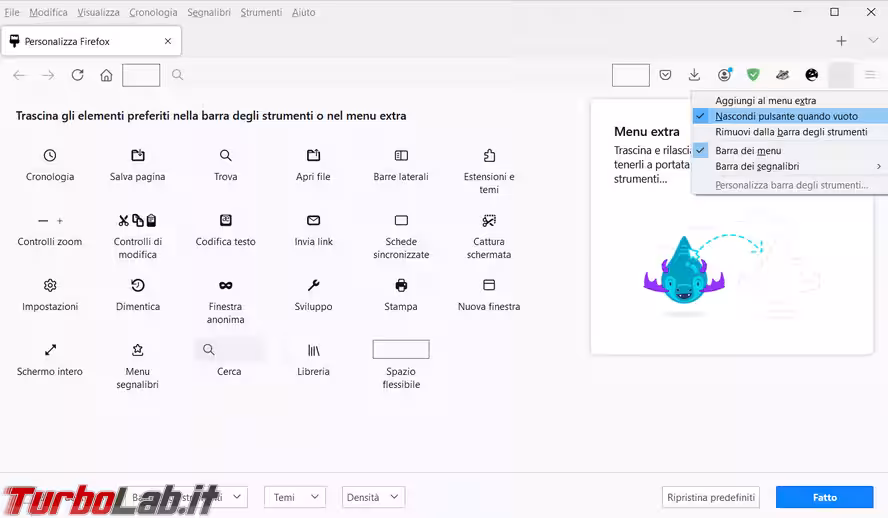Viewport: 888px width, 518px height.
Task: Choose Aggiungi al menu extra
Action: click(791, 101)
